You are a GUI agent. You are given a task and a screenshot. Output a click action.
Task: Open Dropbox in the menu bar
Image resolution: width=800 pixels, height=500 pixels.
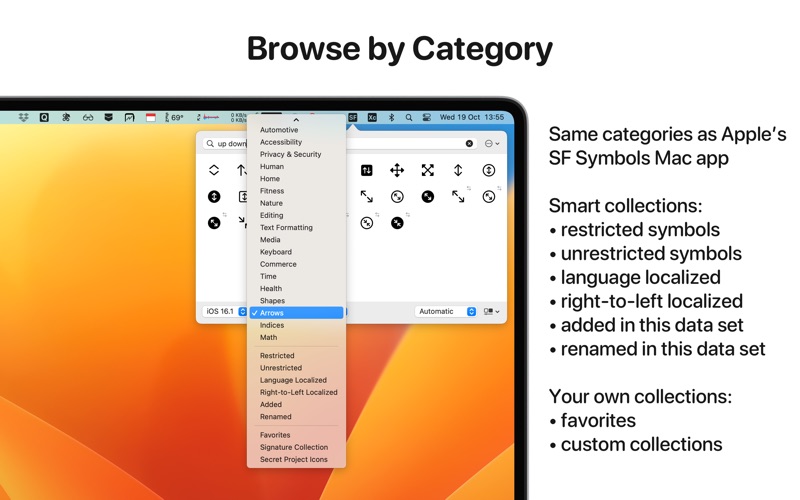(23, 117)
